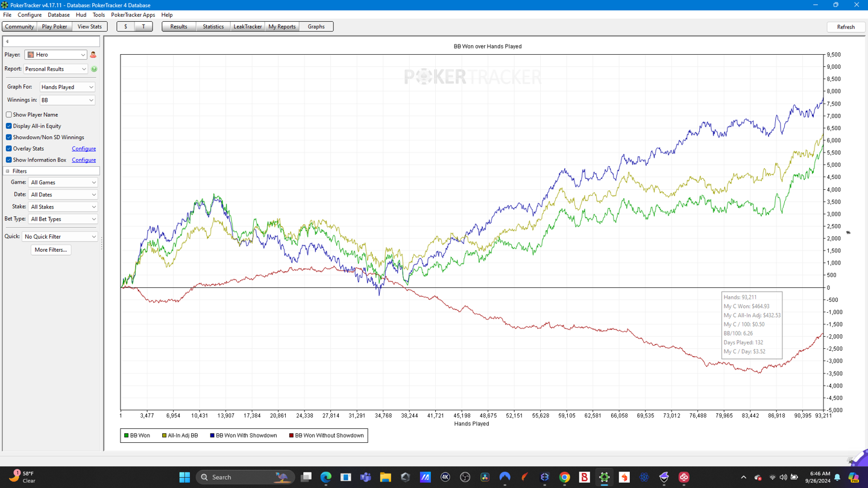Collapse the sidebar using the left arrow
Viewport: 868px width, 488px height.
click(x=7, y=42)
